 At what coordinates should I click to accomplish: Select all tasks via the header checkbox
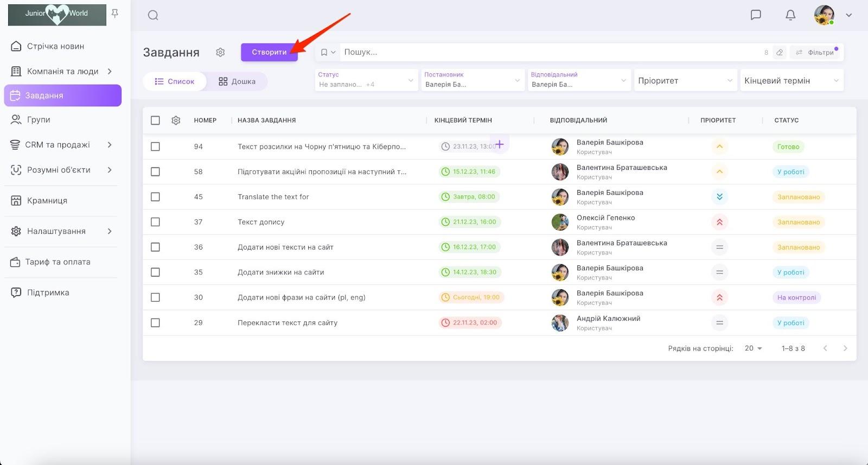click(x=155, y=120)
